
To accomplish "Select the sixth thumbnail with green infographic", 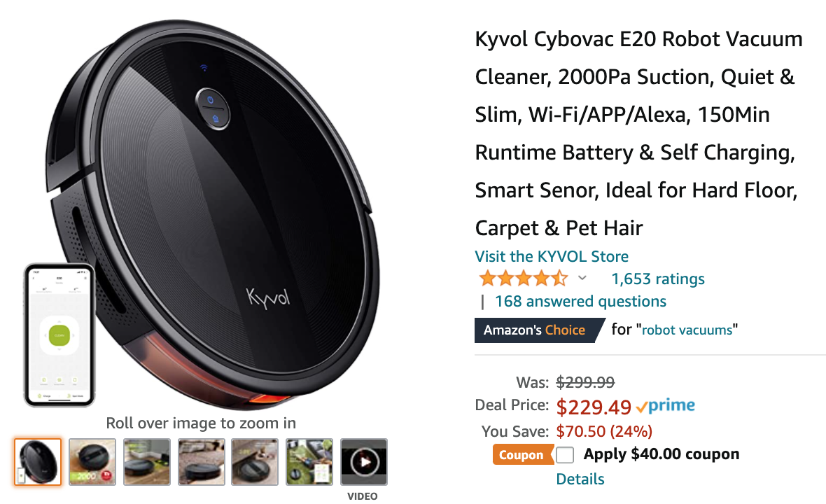I will 309,462.
